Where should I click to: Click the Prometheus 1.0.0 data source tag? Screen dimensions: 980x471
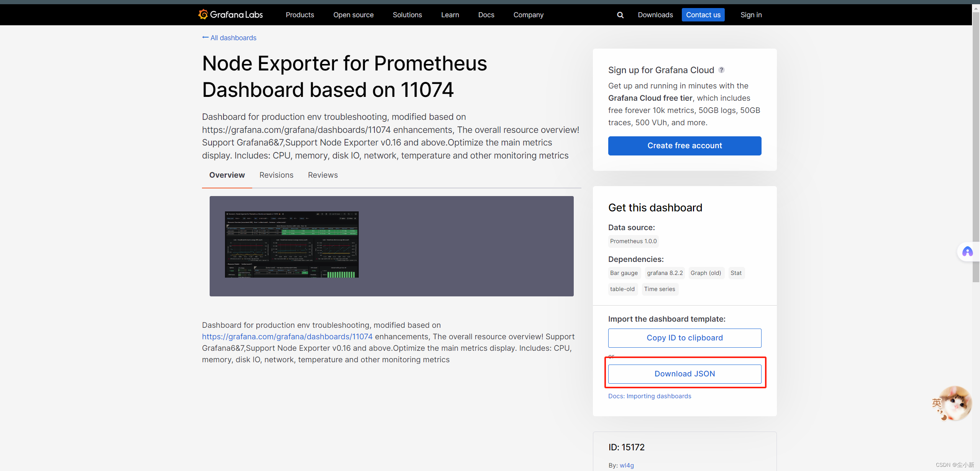click(633, 241)
